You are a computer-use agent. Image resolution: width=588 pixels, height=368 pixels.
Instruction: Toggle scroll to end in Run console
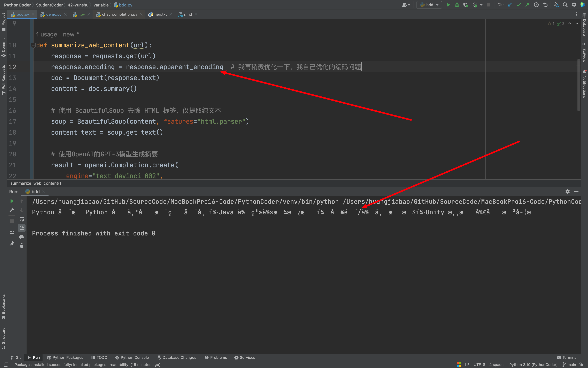click(22, 228)
